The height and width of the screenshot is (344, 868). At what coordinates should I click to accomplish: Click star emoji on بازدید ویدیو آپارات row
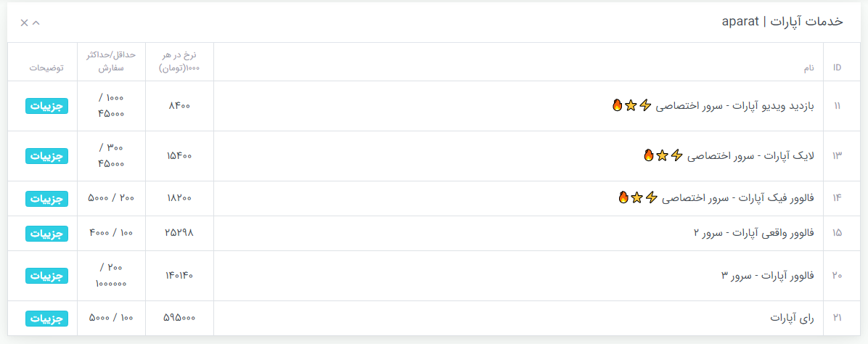pyautogui.click(x=631, y=105)
